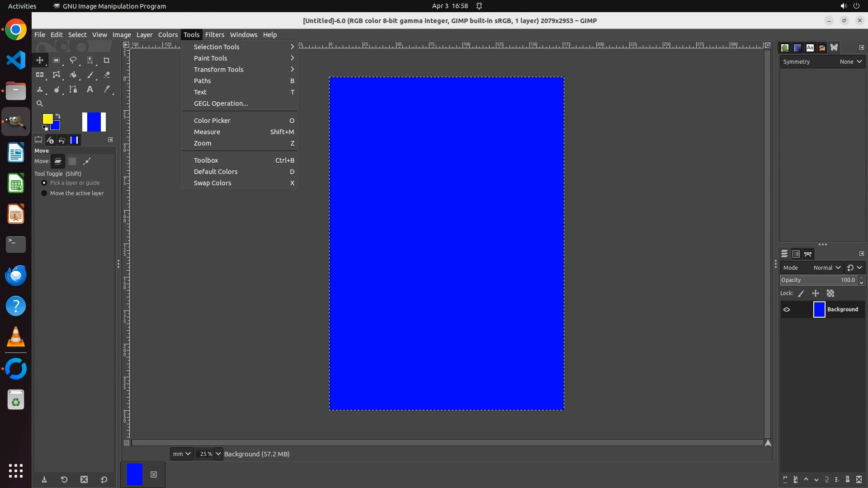
Task: Select 'Move the active layer' radio option
Action: coord(44,193)
